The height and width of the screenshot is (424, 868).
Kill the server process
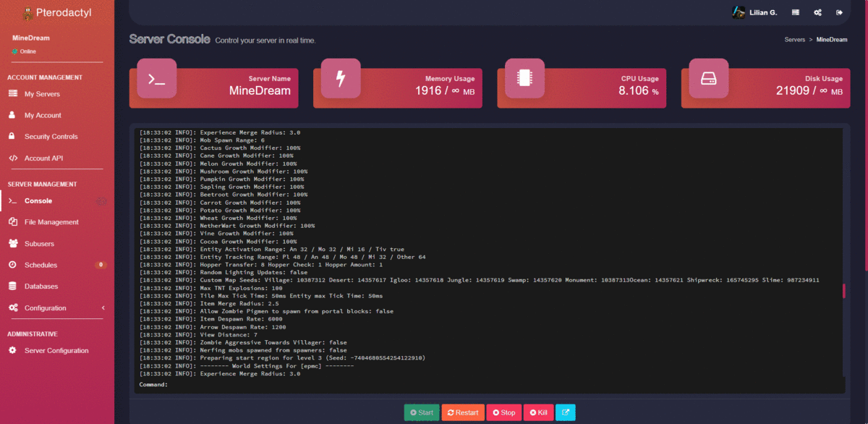click(537, 412)
